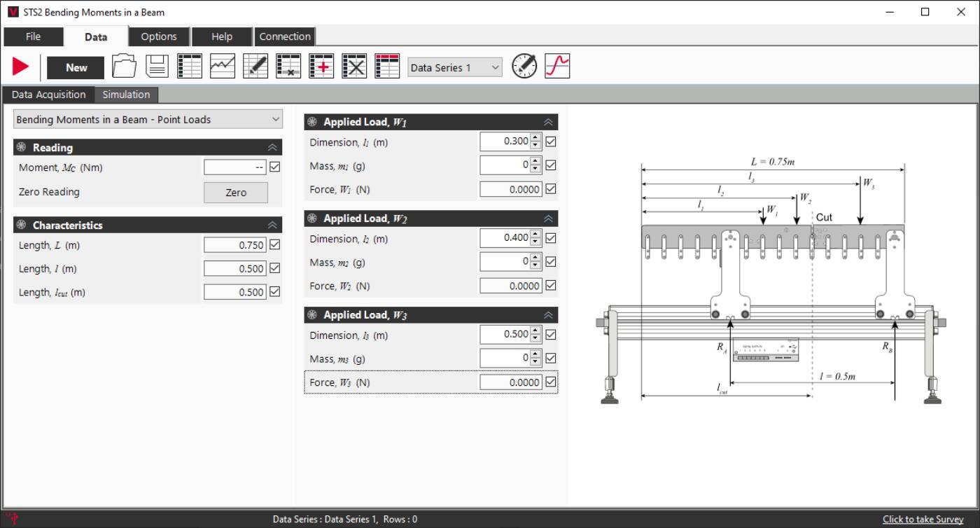Image resolution: width=980 pixels, height=528 pixels.
Task: Click the edit data table icon
Action: coord(255,65)
